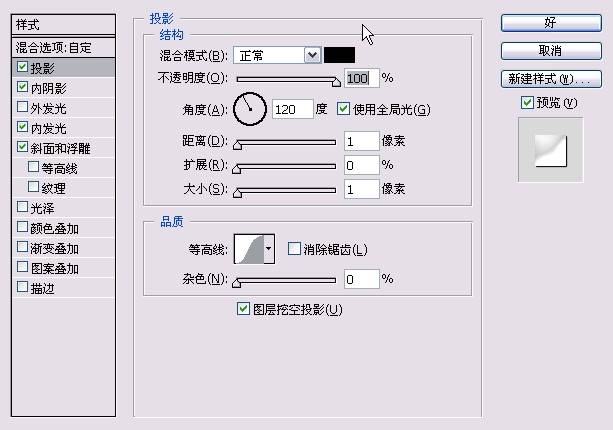Click the black shadow color swatch
Image resolution: width=613 pixels, height=430 pixels.
coord(340,55)
